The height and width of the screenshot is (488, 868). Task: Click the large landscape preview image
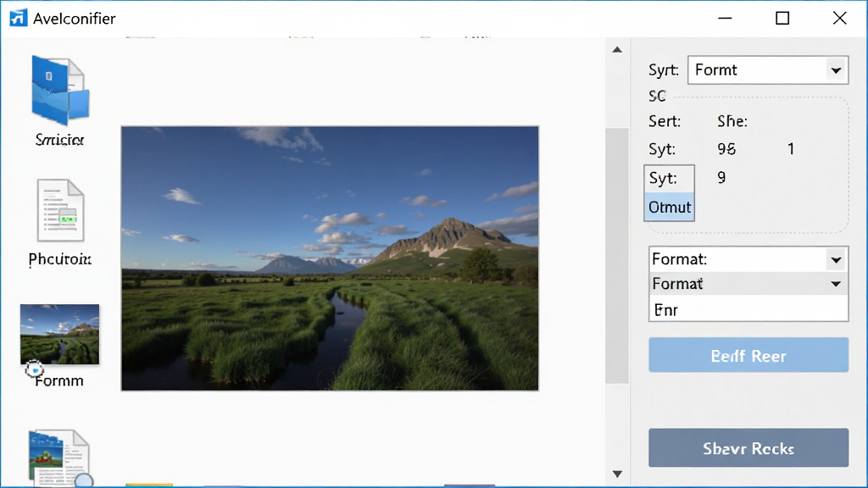(330, 258)
